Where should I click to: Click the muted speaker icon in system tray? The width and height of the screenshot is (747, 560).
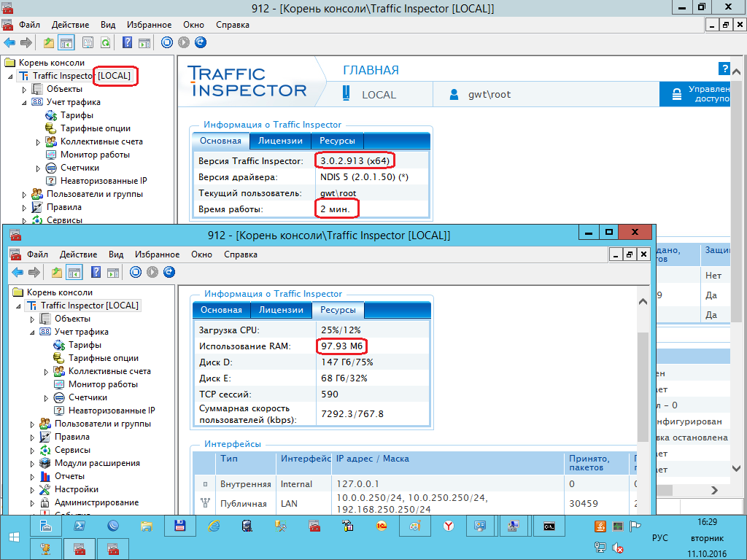[618, 548]
